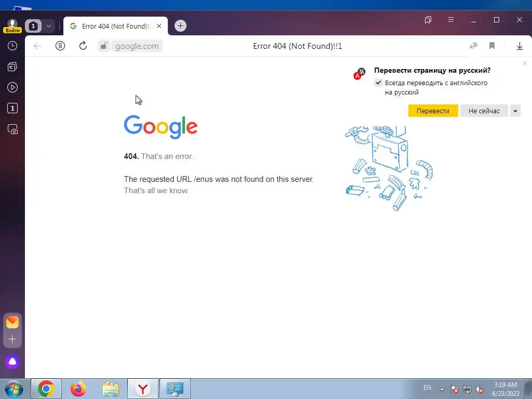Show site security info lock icon
Screen dimensions: 532x399
(104, 46)
